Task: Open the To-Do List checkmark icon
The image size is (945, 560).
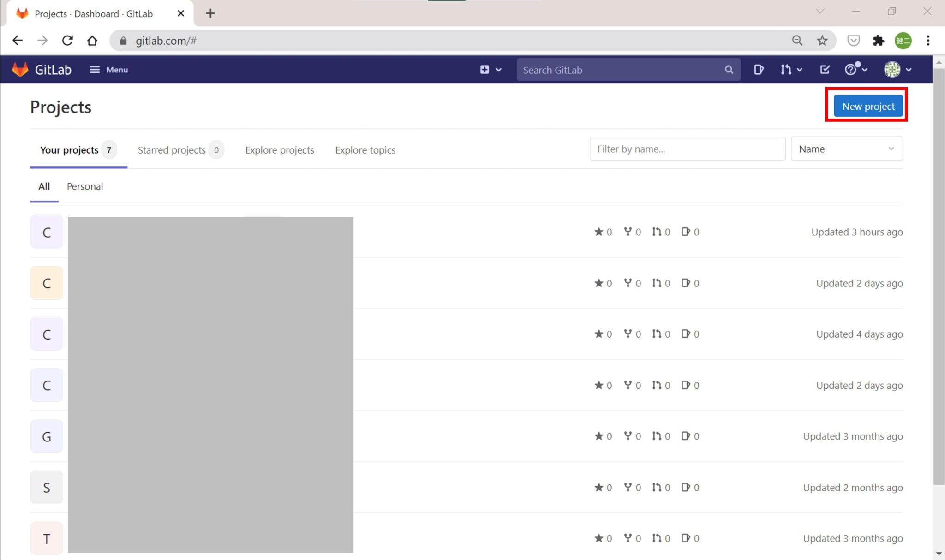Action: point(825,69)
